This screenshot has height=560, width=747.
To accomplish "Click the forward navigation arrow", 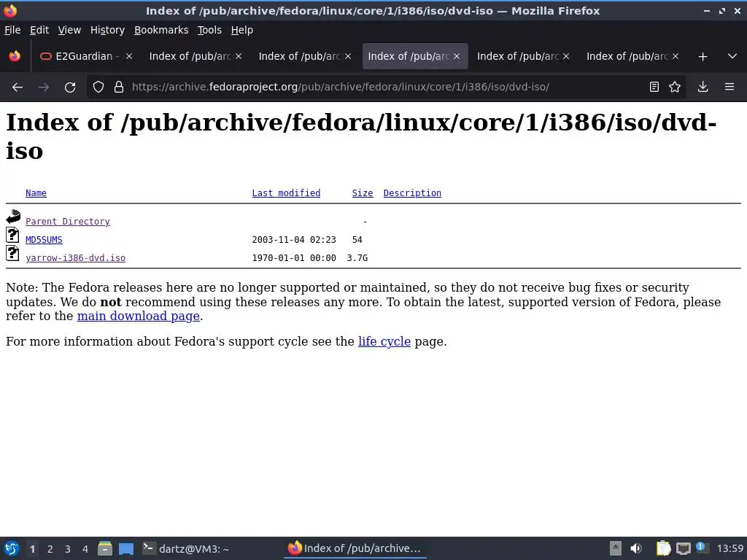I will click(x=44, y=87).
